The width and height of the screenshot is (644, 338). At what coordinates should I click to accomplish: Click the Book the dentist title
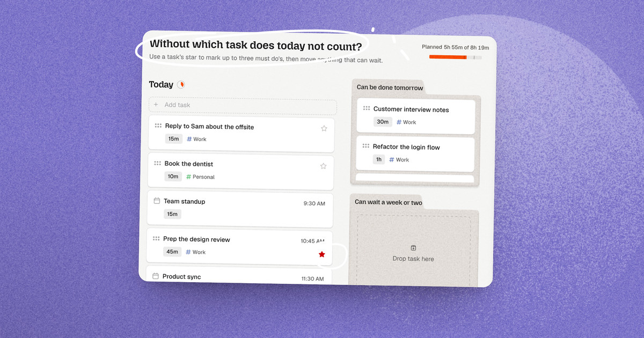[189, 164]
